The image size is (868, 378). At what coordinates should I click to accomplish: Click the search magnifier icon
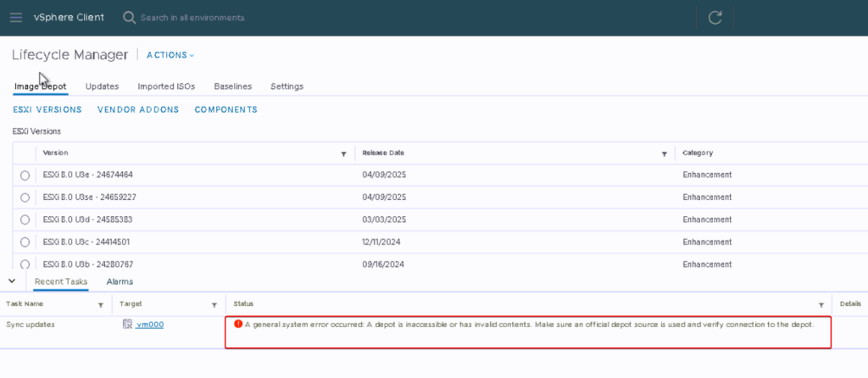point(129,17)
